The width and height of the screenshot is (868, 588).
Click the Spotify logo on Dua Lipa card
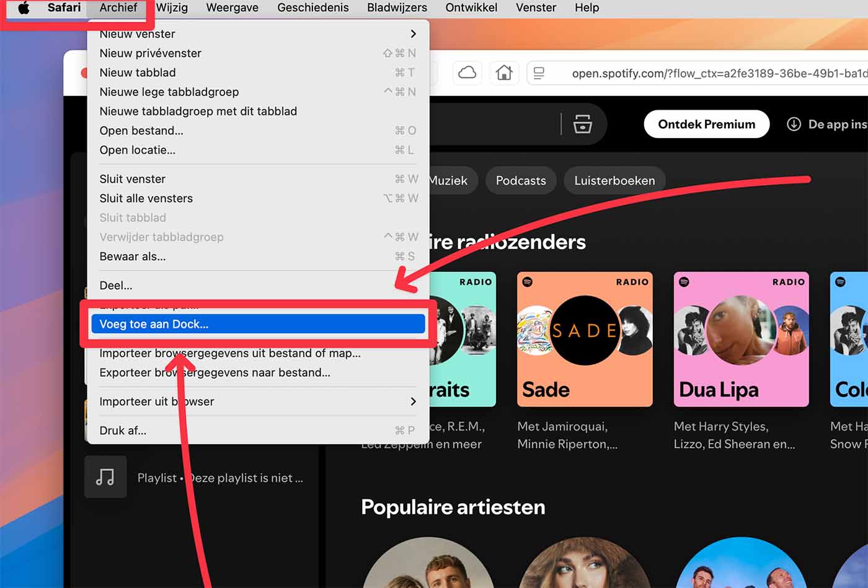[684, 281]
